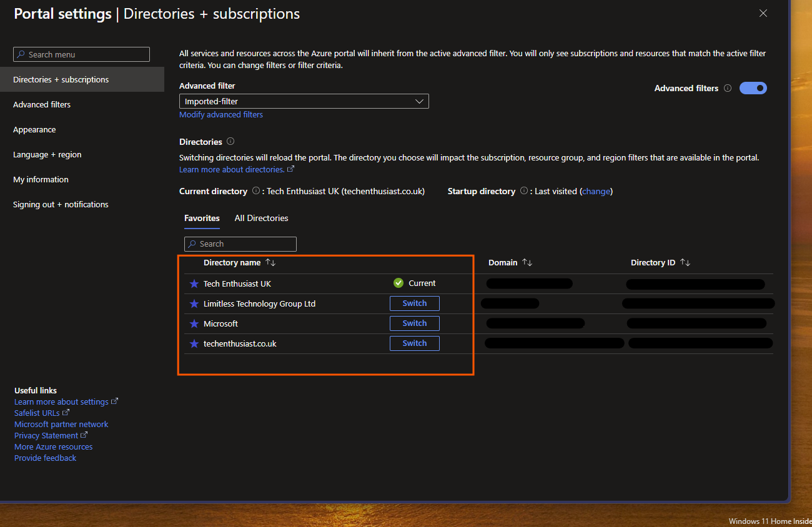Click Limitless Technology Group Ltd name

coord(260,304)
